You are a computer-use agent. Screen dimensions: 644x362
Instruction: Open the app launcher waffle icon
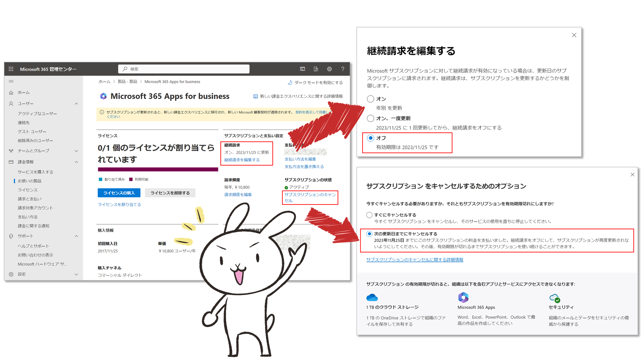[11, 69]
